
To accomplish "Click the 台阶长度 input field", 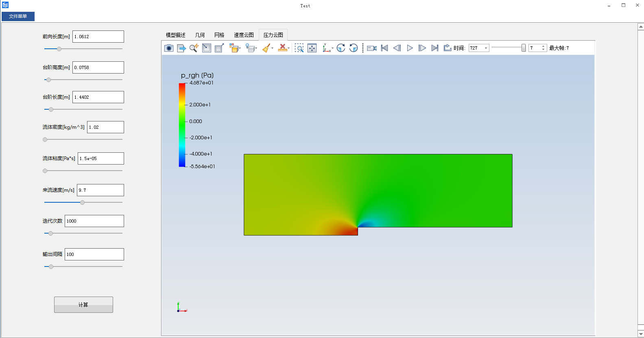I will (x=98, y=97).
